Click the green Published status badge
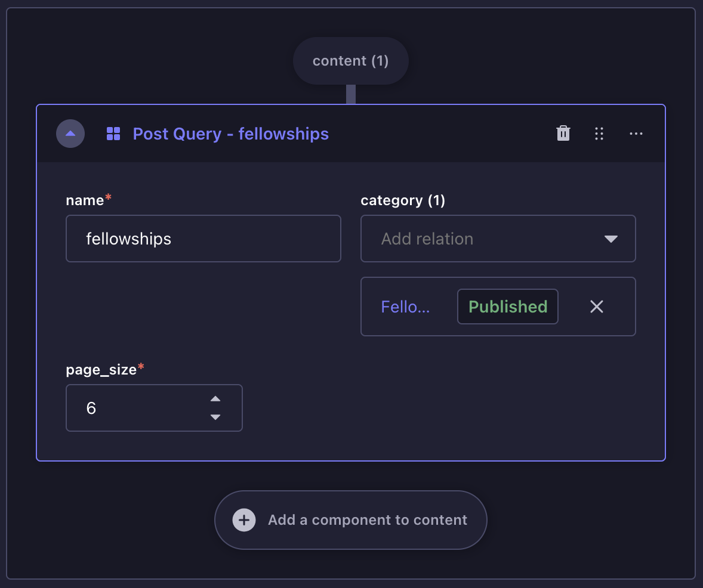Viewport: 703px width, 588px height. pyautogui.click(x=508, y=307)
